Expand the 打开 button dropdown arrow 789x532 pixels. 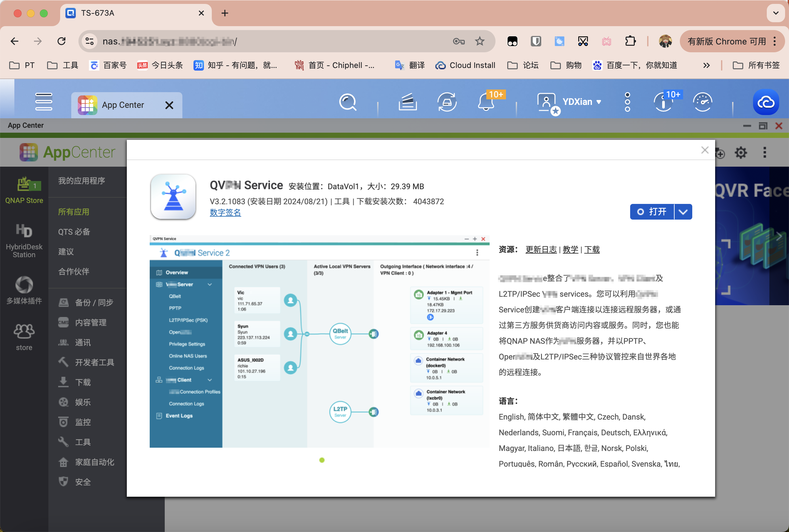(683, 212)
